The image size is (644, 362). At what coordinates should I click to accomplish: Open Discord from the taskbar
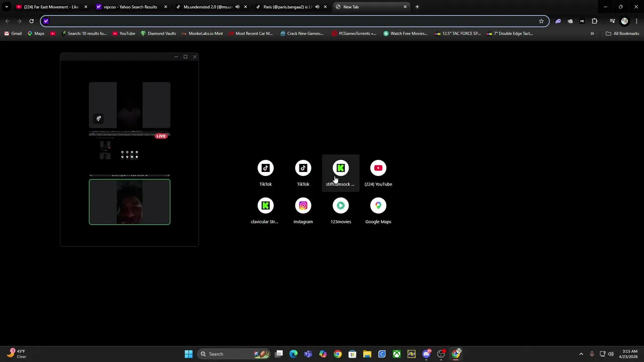click(426, 354)
